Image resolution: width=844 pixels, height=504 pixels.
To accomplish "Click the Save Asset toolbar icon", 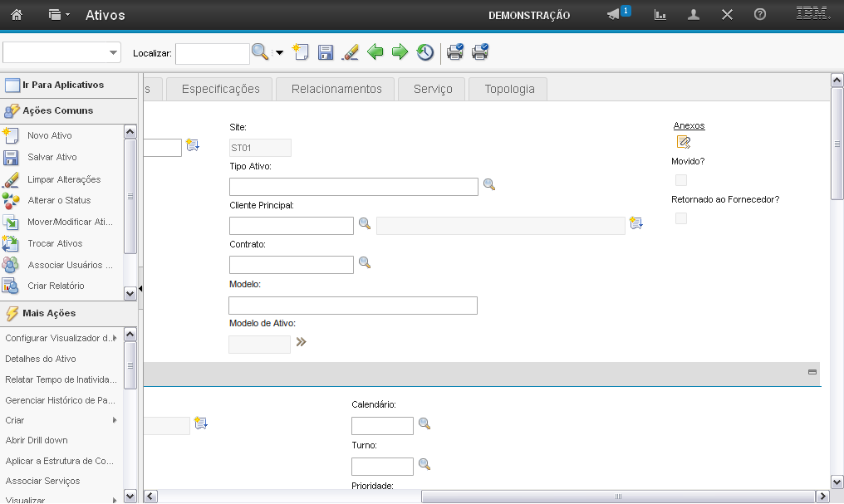I will (x=326, y=52).
